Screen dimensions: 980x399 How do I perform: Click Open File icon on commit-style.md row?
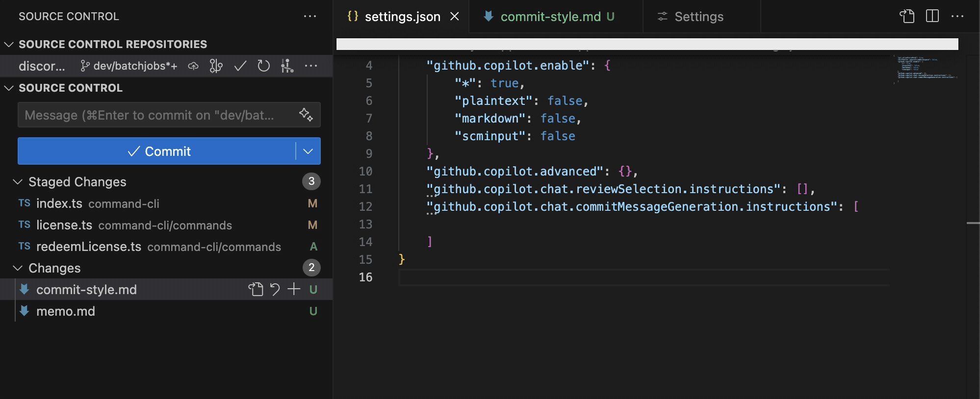(256, 289)
